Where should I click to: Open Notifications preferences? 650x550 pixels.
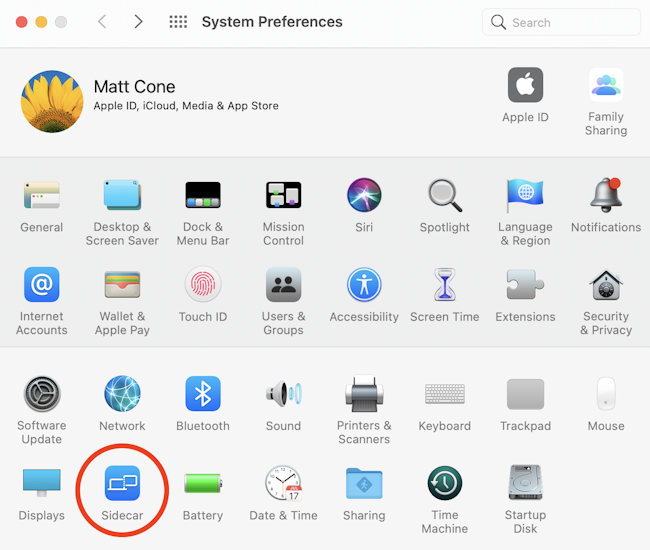(606, 195)
